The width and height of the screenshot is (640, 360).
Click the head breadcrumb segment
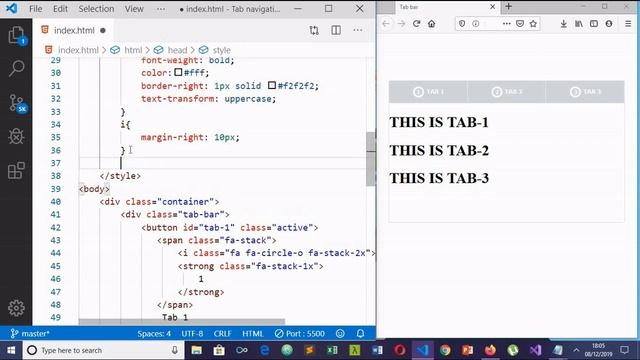click(x=177, y=50)
